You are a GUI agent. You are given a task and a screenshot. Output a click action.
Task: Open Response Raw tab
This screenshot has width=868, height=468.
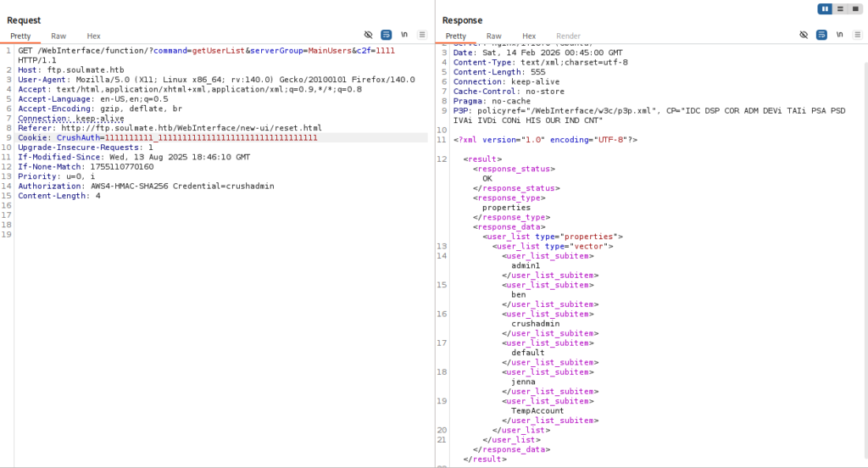click(493, 36)
